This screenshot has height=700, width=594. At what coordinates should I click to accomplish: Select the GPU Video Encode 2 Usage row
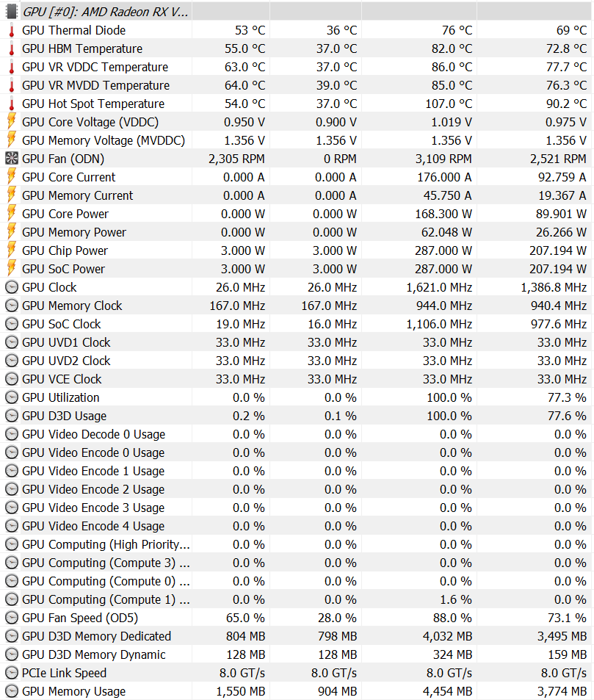[x=297, y=489]
